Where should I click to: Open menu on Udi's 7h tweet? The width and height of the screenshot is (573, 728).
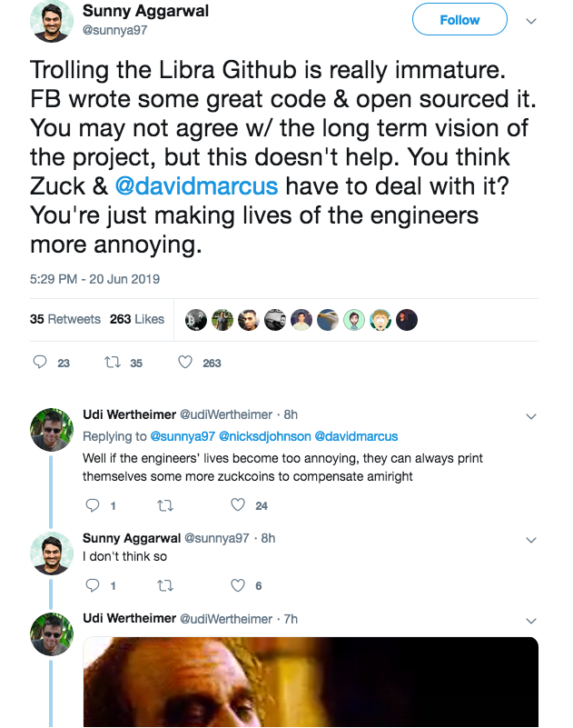(x=532, y=619)
